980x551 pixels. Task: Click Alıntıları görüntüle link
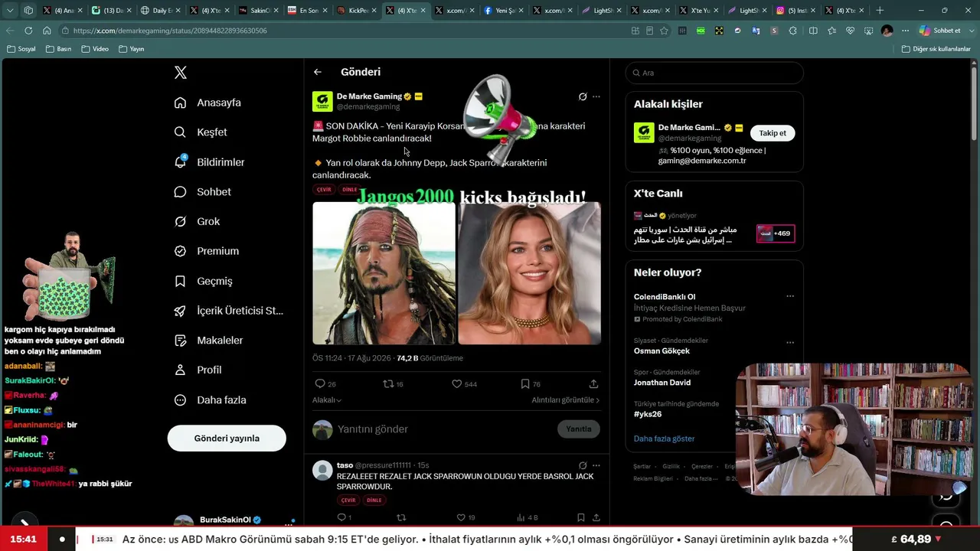pyautogui.click(x=566, y=400)
